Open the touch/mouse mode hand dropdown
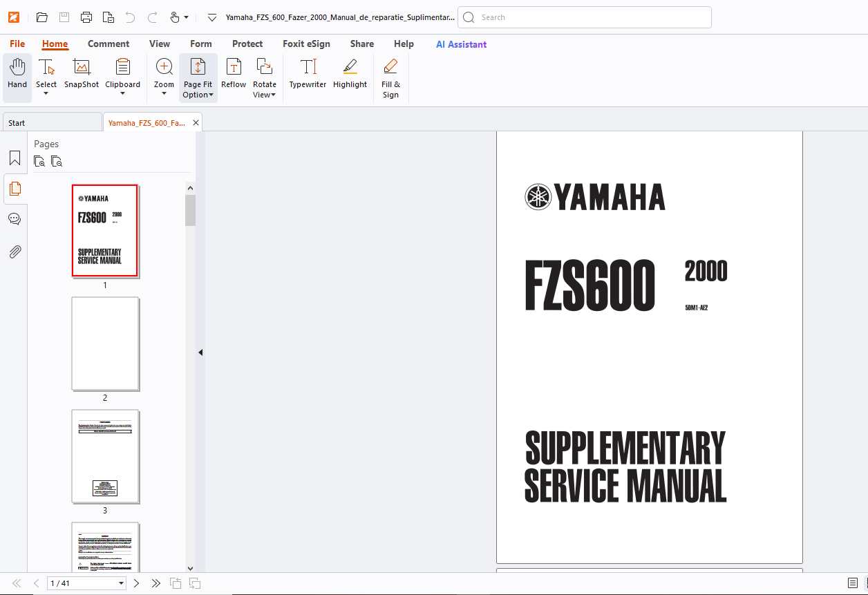The image size is (868, 595). click(179, 17)
